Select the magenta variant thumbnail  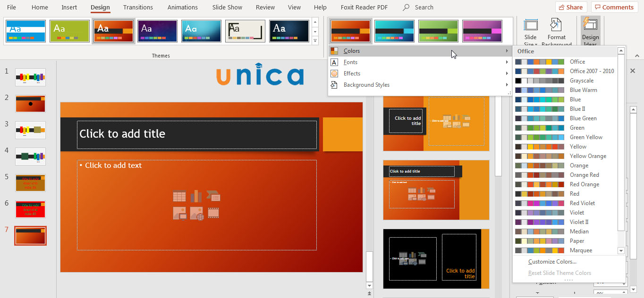pyautogui.click(x=482, y=31)
